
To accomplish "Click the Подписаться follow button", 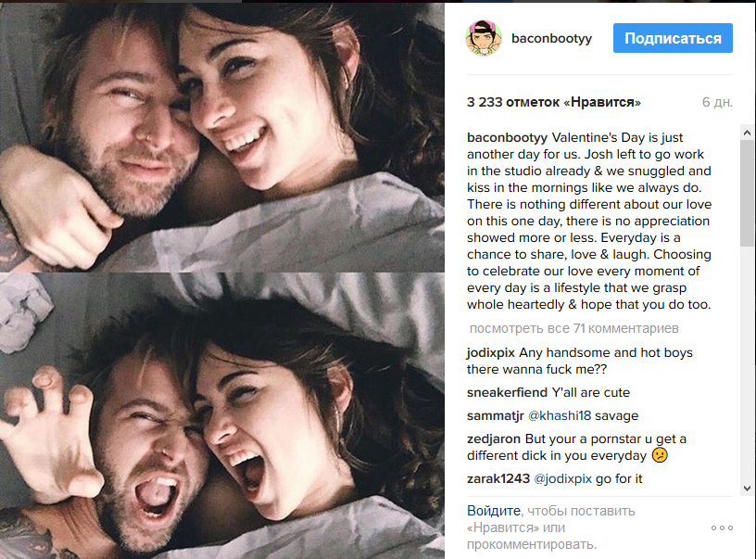I will pos(673,38).
